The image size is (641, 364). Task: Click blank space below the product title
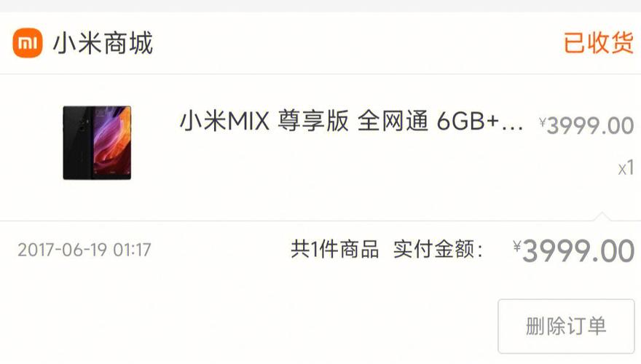[x=352, y=175]
